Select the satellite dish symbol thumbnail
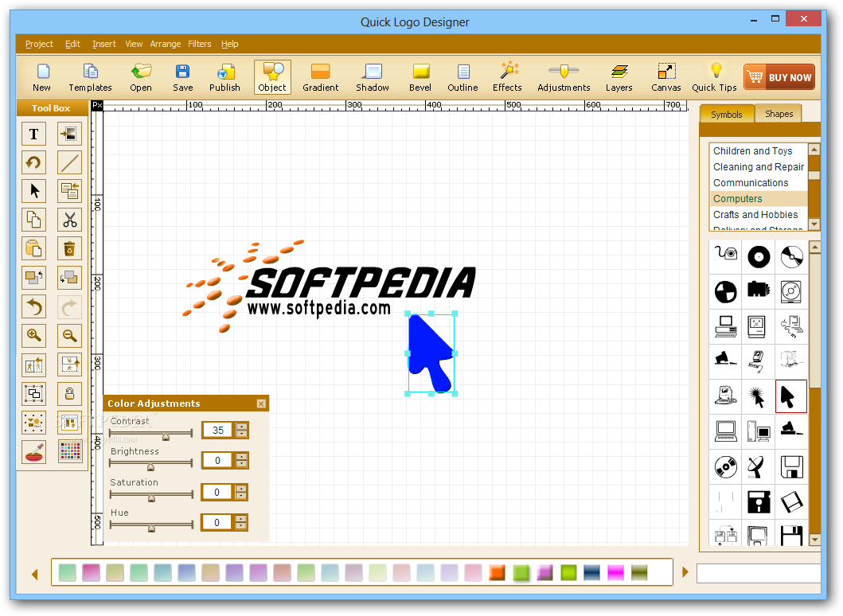843x616 pixels. tap(758, 466)
